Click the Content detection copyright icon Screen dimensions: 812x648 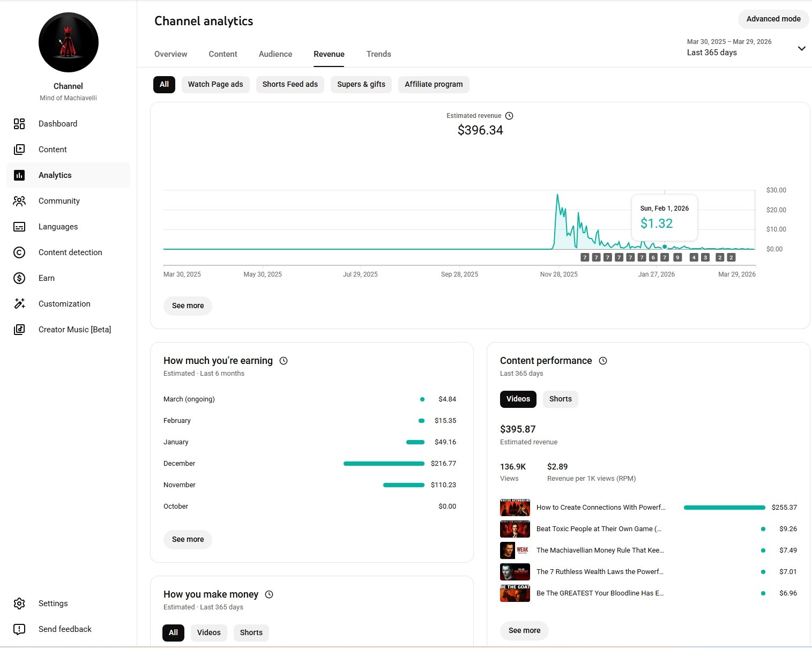tap(19, 252)
